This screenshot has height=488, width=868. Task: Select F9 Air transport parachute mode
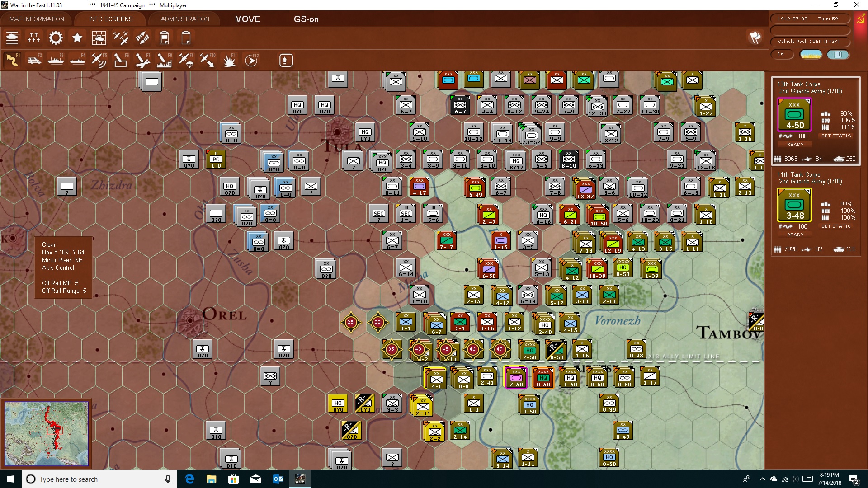coord(186,60)
